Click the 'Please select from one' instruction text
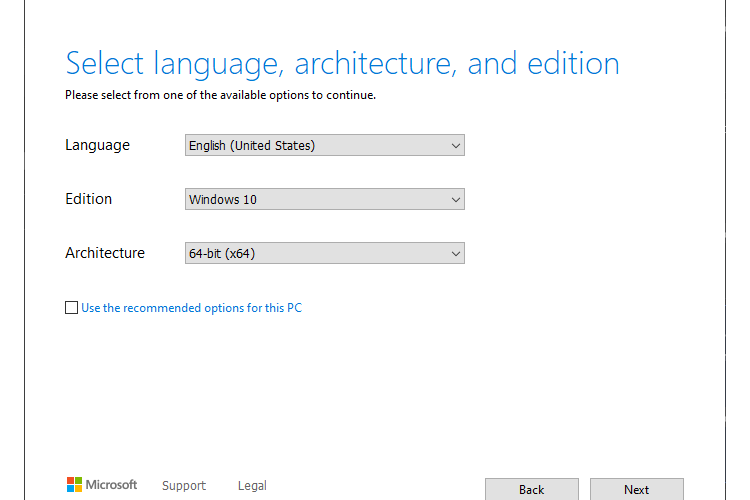The width and height of the screenshot is (750, 500). click(x=221, y=95)
